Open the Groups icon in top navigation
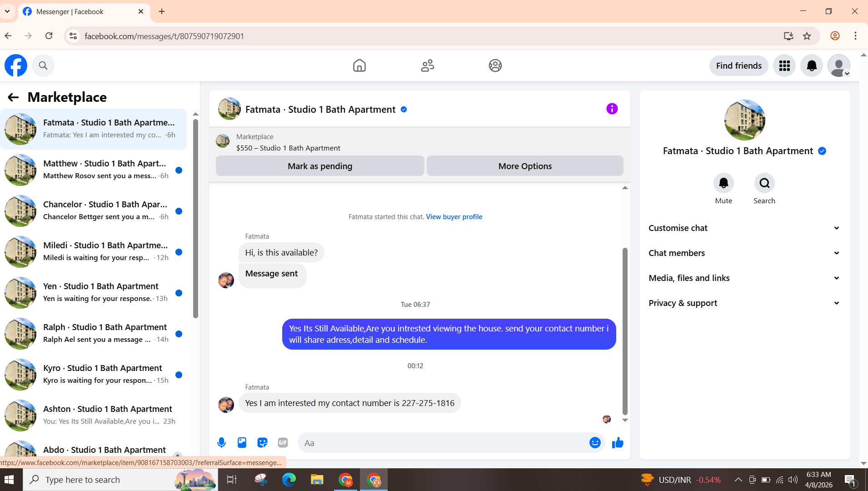 [x=495, y=65]
